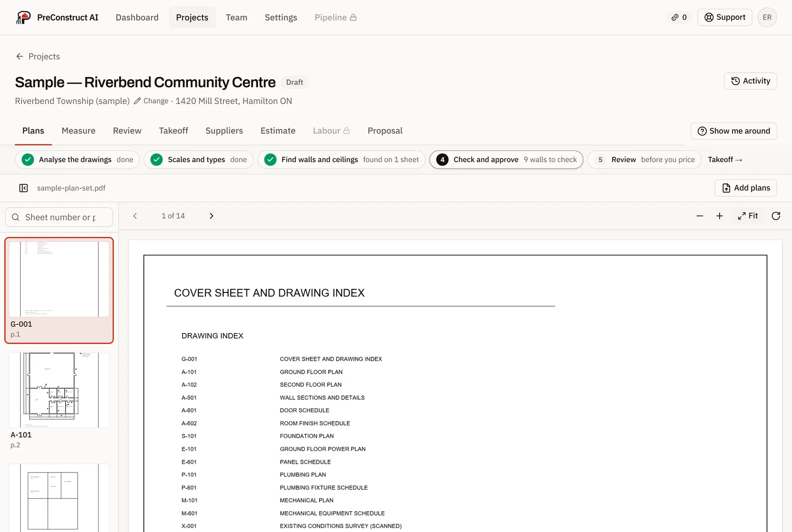The image size is (792, 532).
Task: Click the PreConstruct AI logo icon
Action: [23, 17]
